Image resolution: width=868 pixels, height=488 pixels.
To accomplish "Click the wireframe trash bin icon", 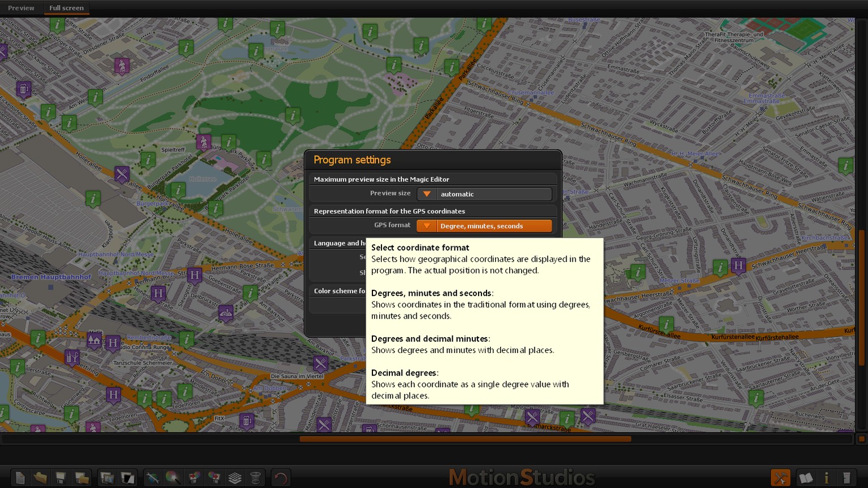I will point(255,478).
